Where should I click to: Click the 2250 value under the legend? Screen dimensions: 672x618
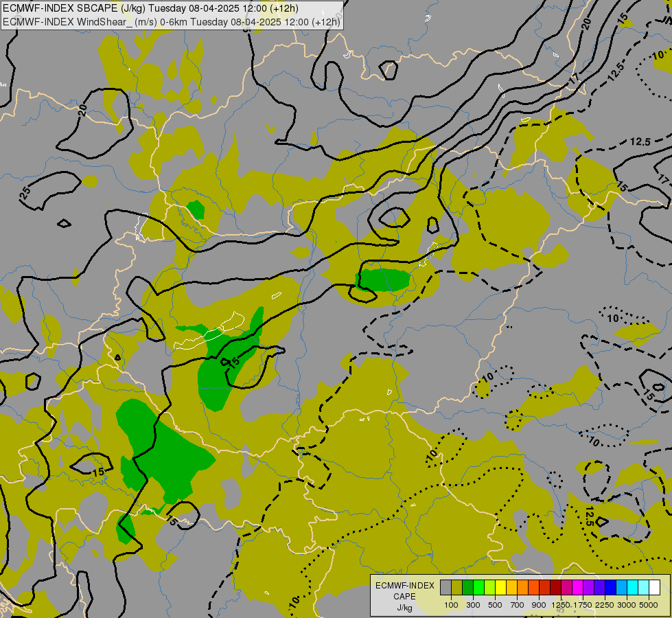pos(605,605)
